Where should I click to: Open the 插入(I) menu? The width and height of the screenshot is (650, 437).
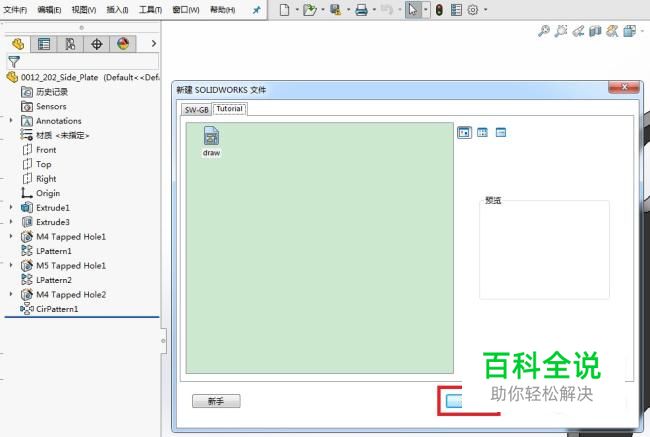pos(117,10)
